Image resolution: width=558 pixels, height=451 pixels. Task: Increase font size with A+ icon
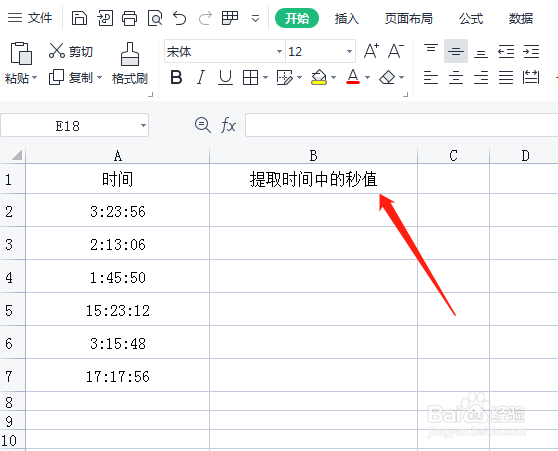click(371, 51)
